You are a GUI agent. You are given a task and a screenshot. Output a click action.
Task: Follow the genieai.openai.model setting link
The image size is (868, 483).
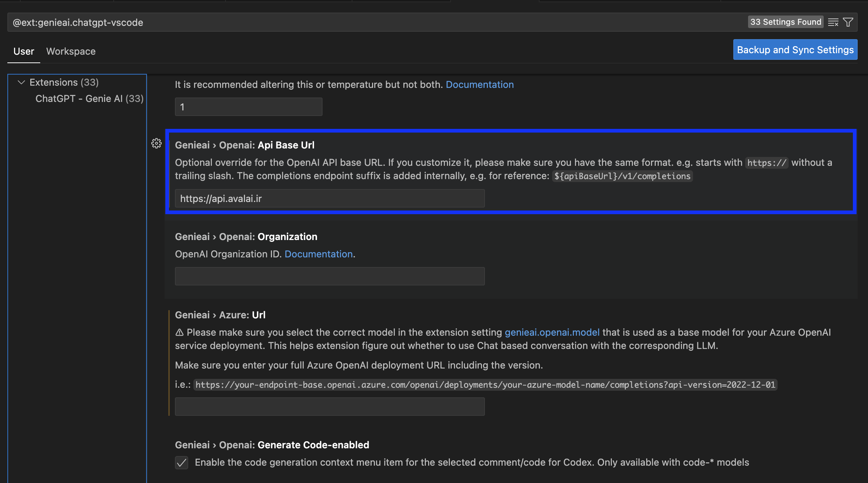[552, 332]
